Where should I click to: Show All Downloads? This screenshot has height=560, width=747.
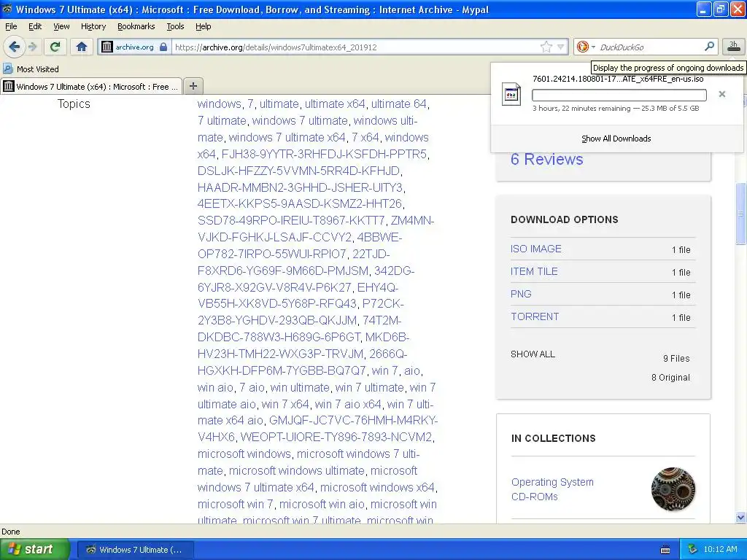coord(616,139)
